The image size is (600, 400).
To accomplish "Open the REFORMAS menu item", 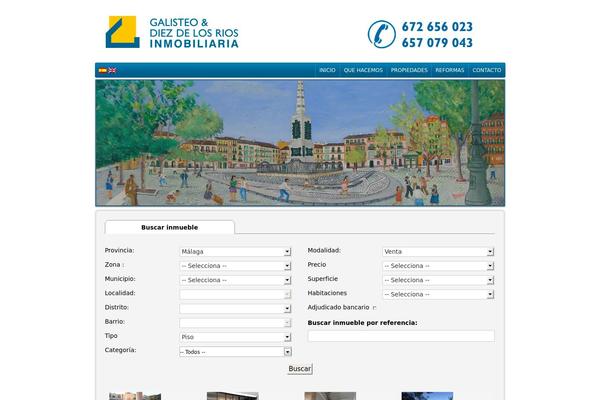I will tap(450, 70).
